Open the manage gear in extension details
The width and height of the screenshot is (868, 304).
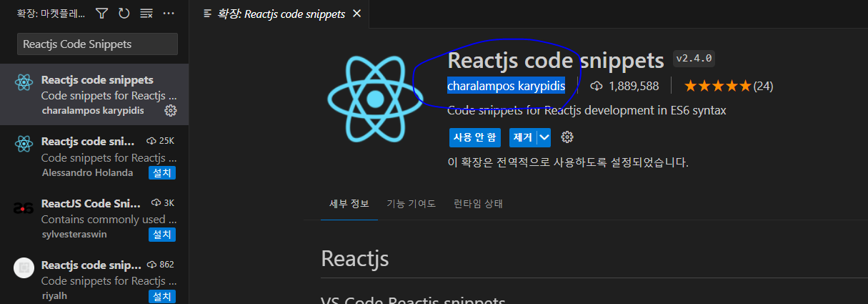(567, 137)
